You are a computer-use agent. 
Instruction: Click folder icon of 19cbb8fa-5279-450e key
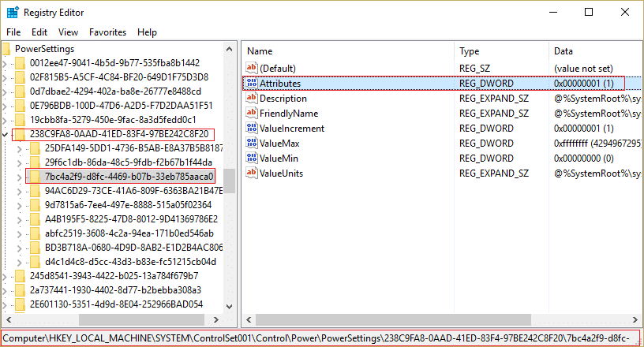point(20,120)
